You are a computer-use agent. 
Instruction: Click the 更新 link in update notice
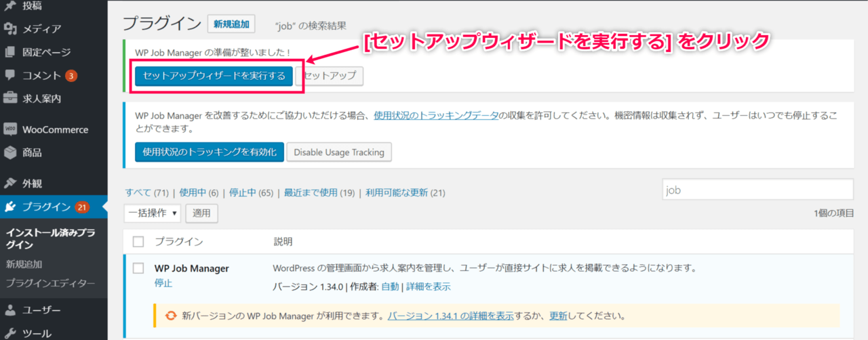point(558,316)
